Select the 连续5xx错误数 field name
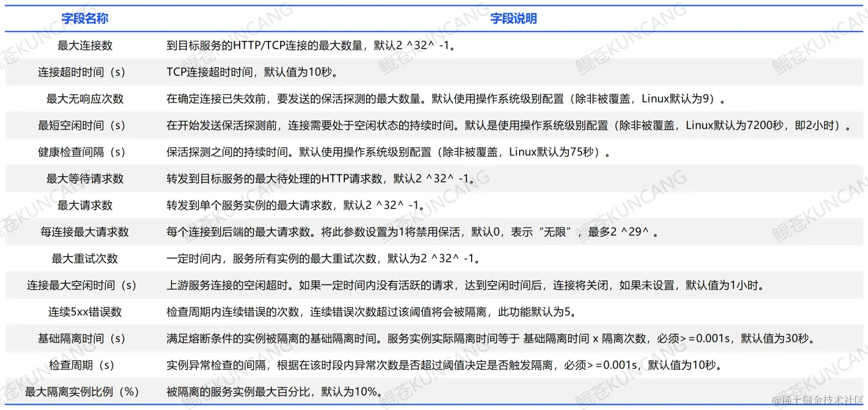 (x=85, y=312)
